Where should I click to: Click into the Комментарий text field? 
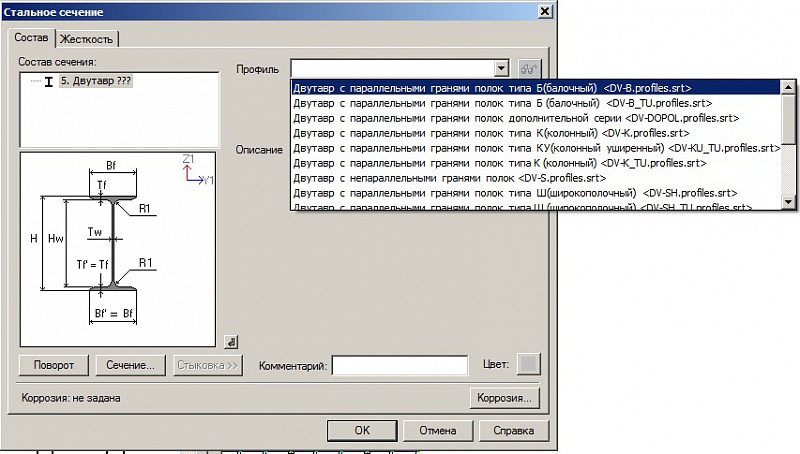400,366
